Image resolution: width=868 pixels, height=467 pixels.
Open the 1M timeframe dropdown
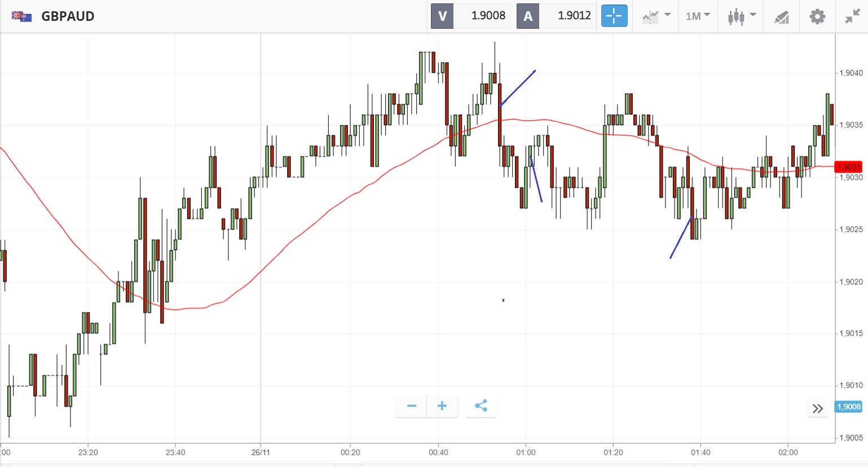tap(698, 16)
